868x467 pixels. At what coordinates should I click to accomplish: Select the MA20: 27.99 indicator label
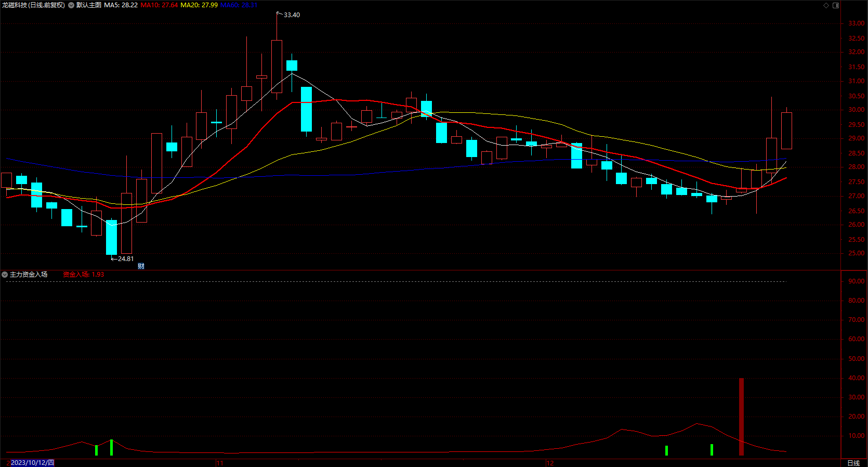point(199,5)
